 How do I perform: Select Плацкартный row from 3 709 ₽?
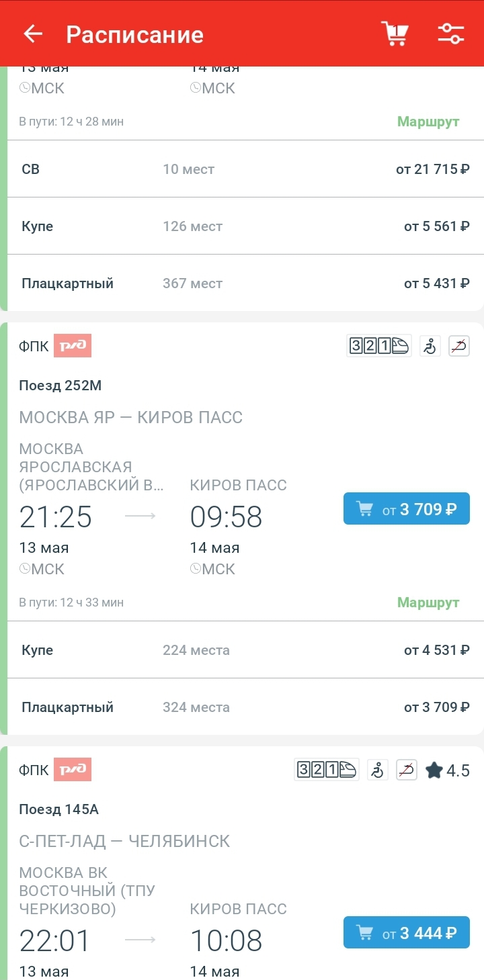245,707
